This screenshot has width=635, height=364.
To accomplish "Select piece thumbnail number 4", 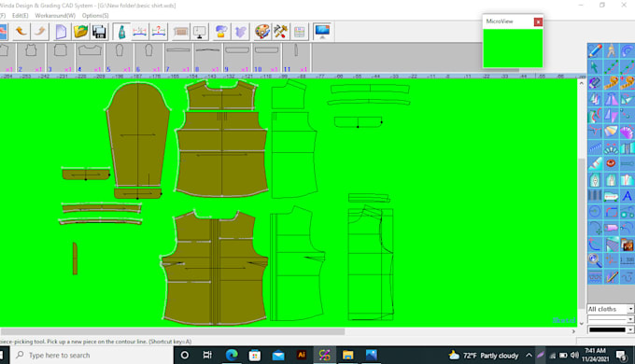I will pyautogui.click(x=90, y=58).
